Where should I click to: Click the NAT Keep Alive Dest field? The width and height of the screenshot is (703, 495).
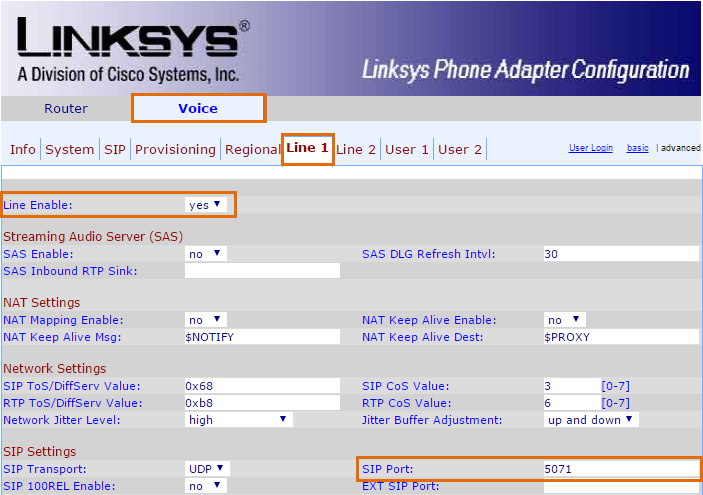(621, 337)
